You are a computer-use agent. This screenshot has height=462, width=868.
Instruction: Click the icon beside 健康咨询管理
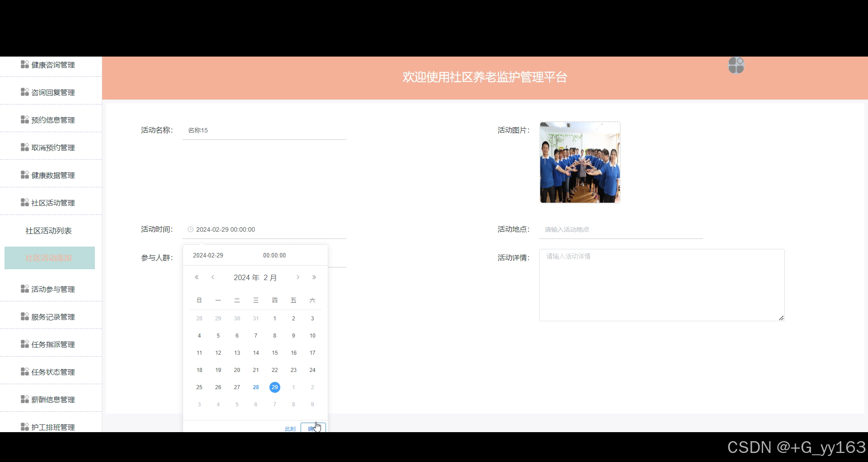pyautogui.click(x=25, y=64)
